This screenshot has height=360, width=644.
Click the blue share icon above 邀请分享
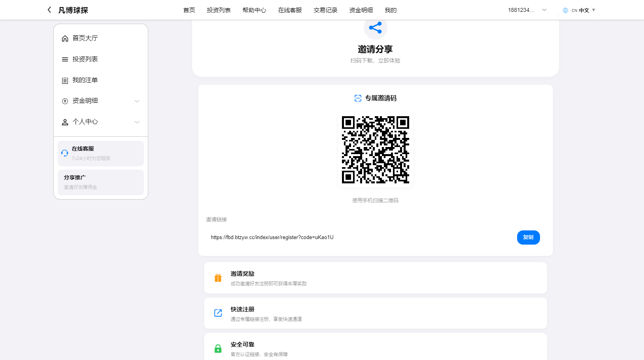pyautogui.click(x=375, y=28)
